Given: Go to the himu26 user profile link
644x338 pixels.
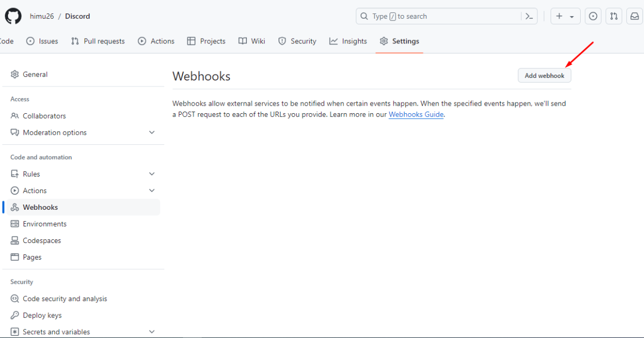Looking at the screenshot, I should click(x=42, y=16).
